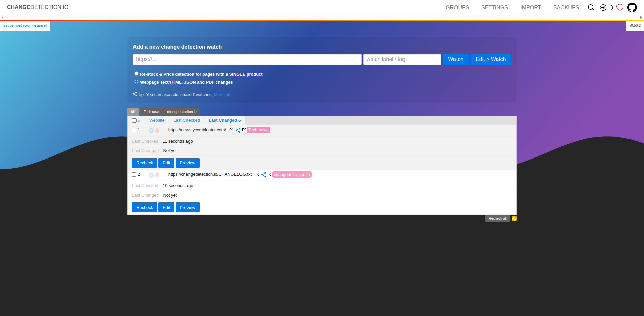
Task: Switch to the Tech news tag tab
Action: [152, 112]
